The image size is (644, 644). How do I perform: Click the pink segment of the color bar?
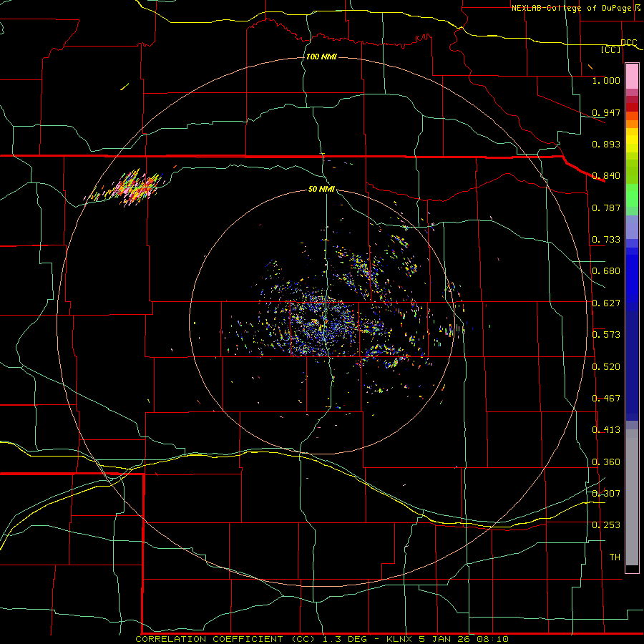click(632, 77)
